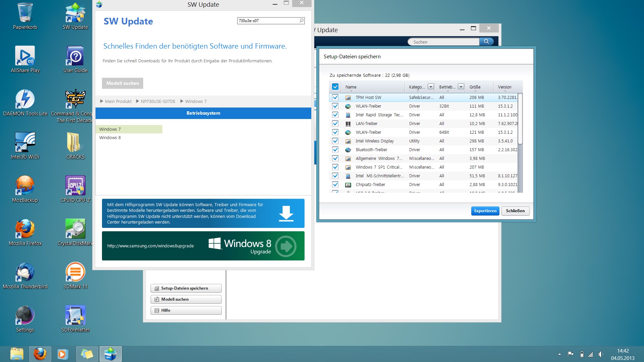Launch Firefox from the taskbar
Viewport: 644px width, 362px height.
(x=40, y=354)
